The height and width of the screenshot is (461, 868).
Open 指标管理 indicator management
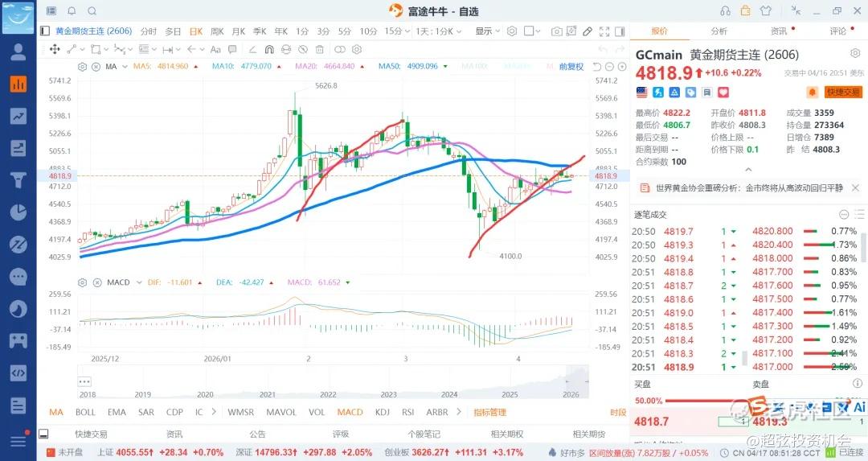coord(490,412)
